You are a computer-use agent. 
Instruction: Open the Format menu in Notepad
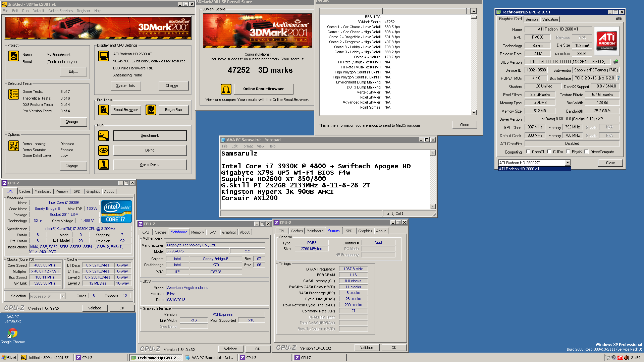pyautogui.click(x=247, y=146)
